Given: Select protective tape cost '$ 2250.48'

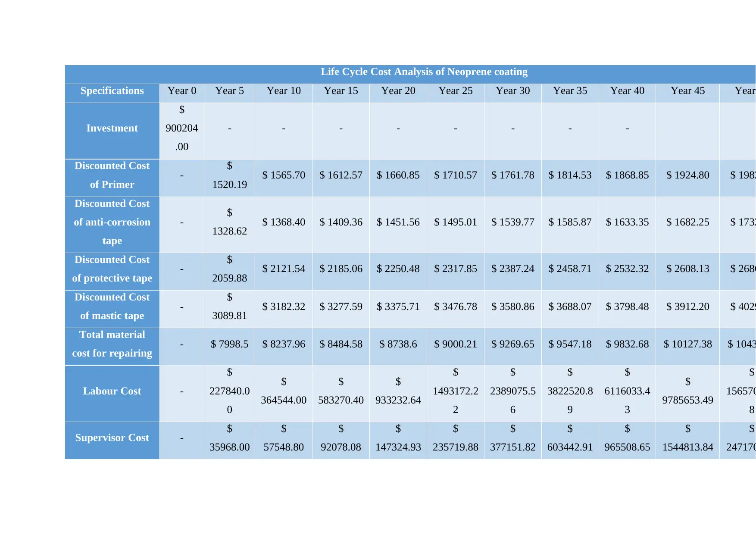Looking at the screenshot, I should 398,269.
